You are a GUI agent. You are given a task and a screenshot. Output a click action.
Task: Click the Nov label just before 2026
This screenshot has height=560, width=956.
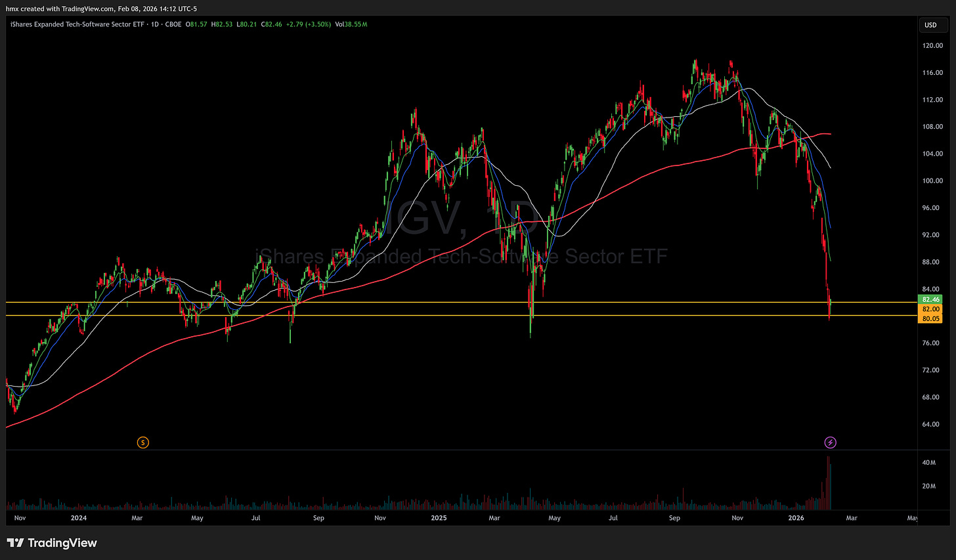[x=737, y=518]
